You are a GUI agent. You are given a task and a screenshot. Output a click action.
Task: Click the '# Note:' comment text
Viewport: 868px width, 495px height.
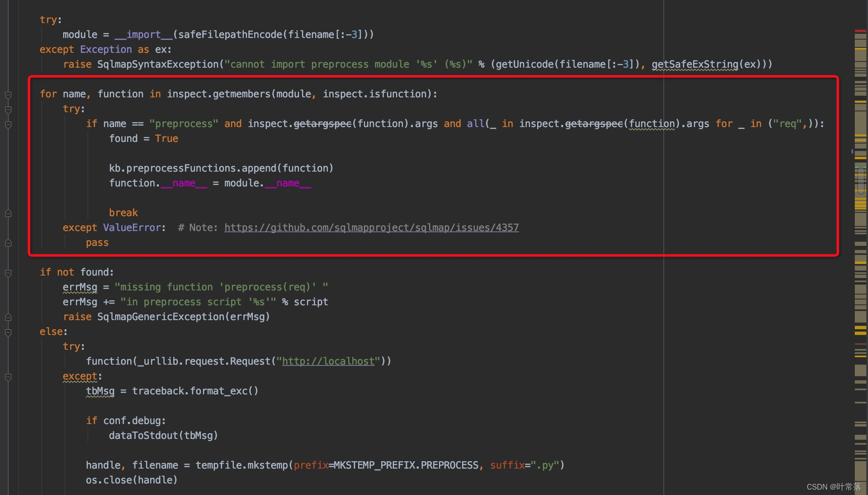coord(198,228)
